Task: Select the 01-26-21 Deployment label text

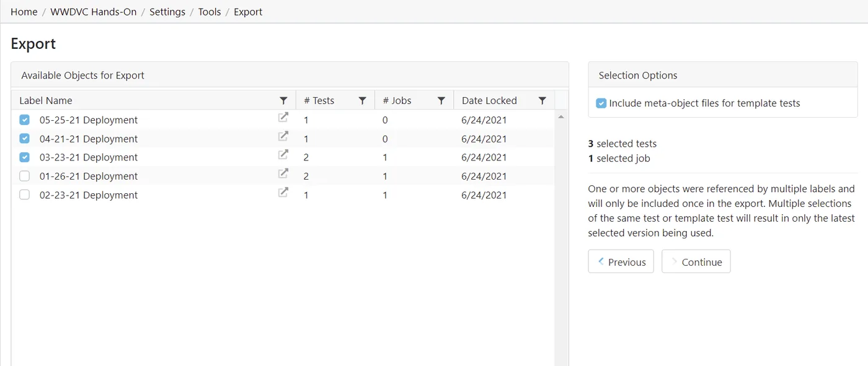Action: click(x=89, y=176)
